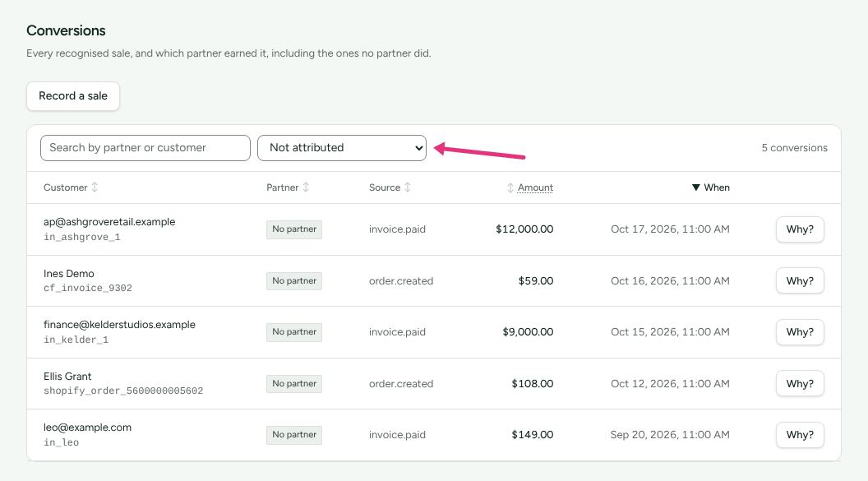Select the in_kelder_1 reference
This screenshot has height=481, width=868.
[76, 340]
